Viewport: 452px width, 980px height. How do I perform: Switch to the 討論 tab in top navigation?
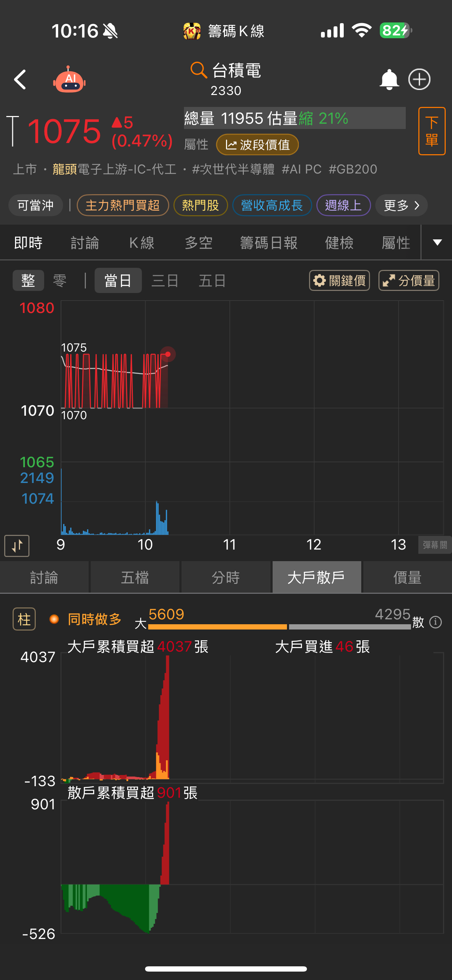(x=85, y=243)
